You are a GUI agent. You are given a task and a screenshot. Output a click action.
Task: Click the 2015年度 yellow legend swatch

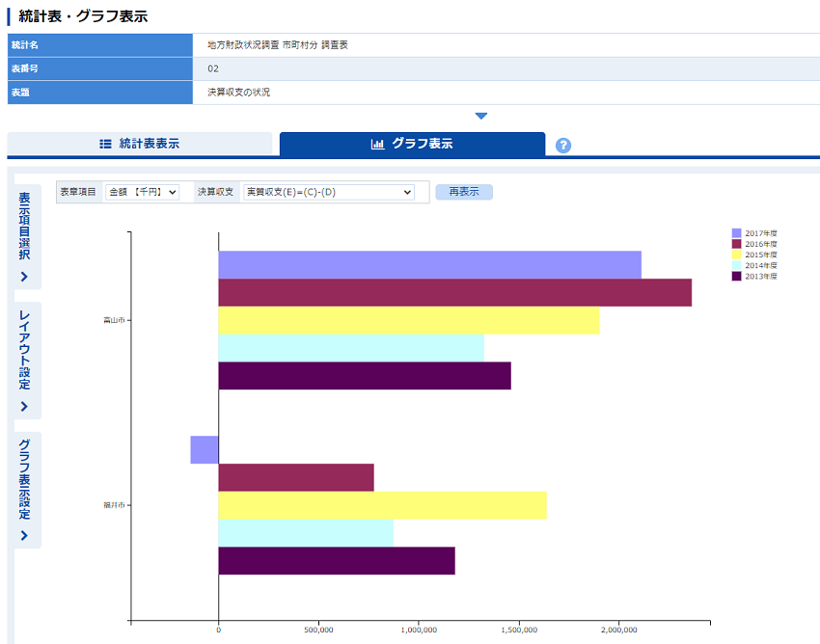coord(737,255)
